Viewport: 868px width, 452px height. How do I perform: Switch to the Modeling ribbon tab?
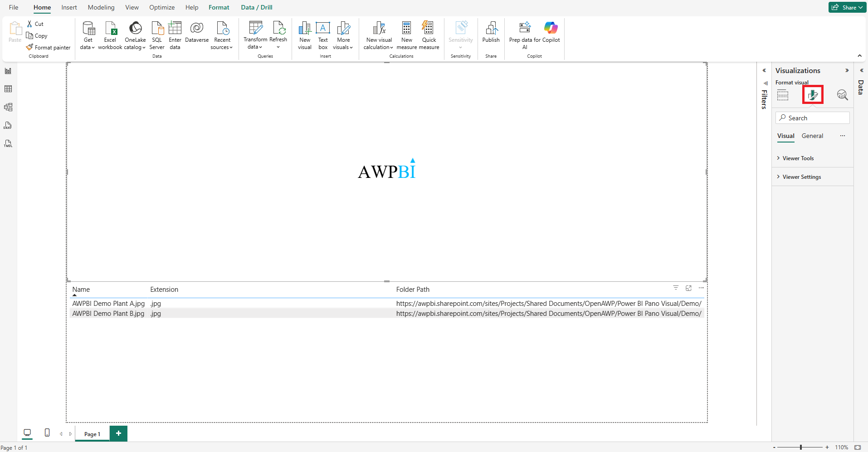101,7
